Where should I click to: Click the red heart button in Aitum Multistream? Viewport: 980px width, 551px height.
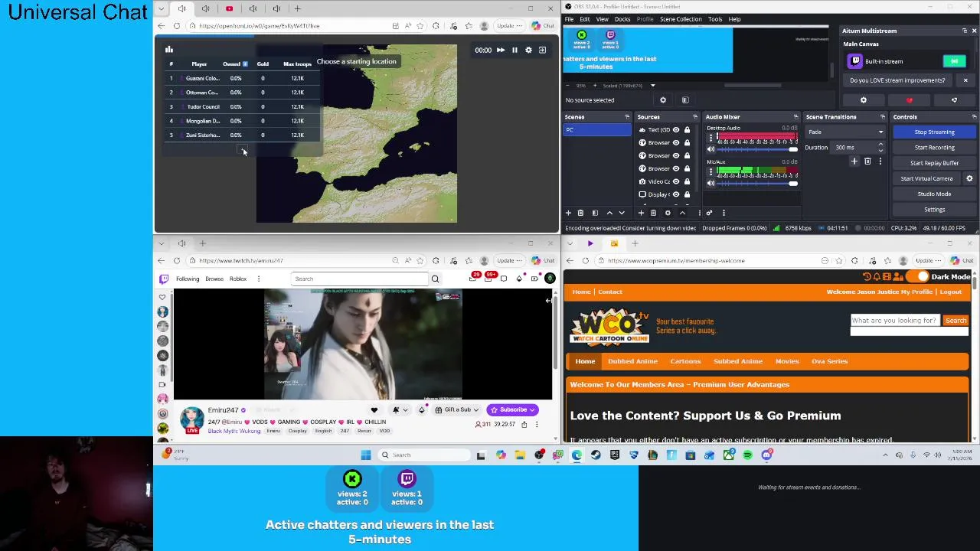tap(910, 100)
